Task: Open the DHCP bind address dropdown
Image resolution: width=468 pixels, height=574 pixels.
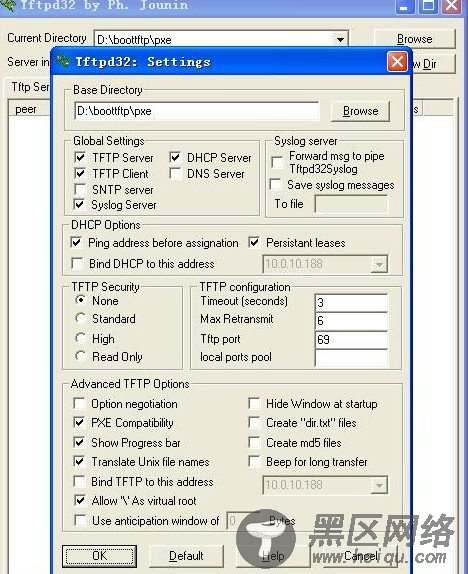Action: [379, 264]
